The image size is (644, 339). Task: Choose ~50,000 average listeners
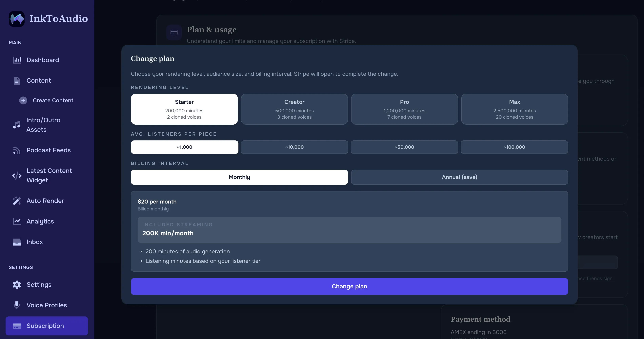(404, 147)
